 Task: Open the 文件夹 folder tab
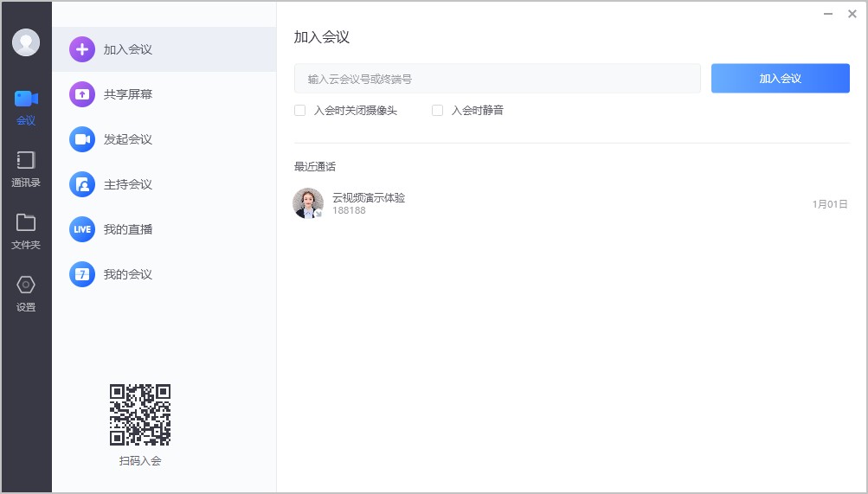(26, 231)
